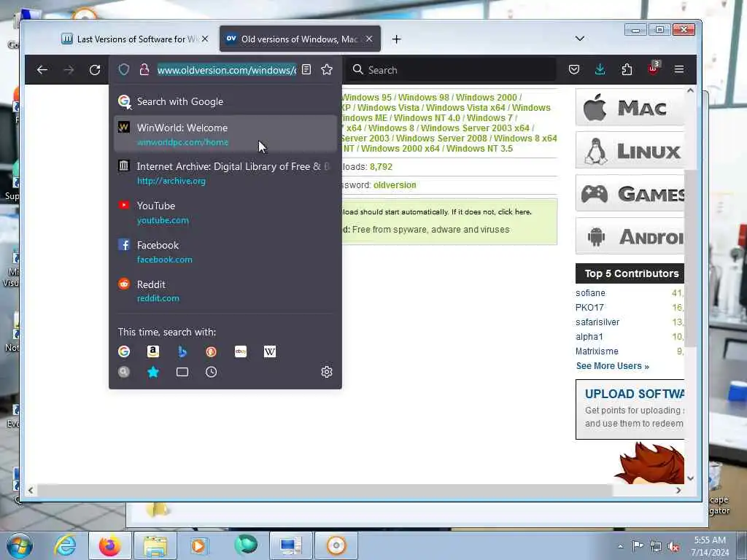The height and width of the screenshot is (560, 747).
Task: Search this time with Google icon
Action: tap(124, 351)
